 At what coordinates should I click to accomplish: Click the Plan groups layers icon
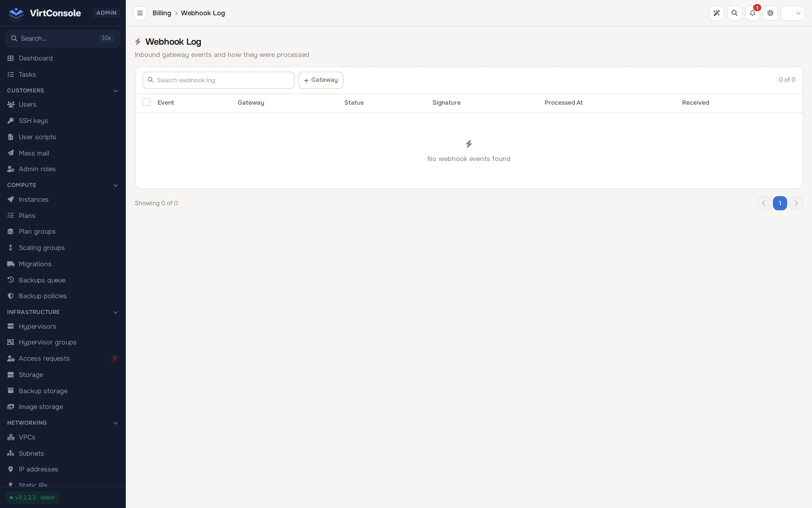(11, 231)
